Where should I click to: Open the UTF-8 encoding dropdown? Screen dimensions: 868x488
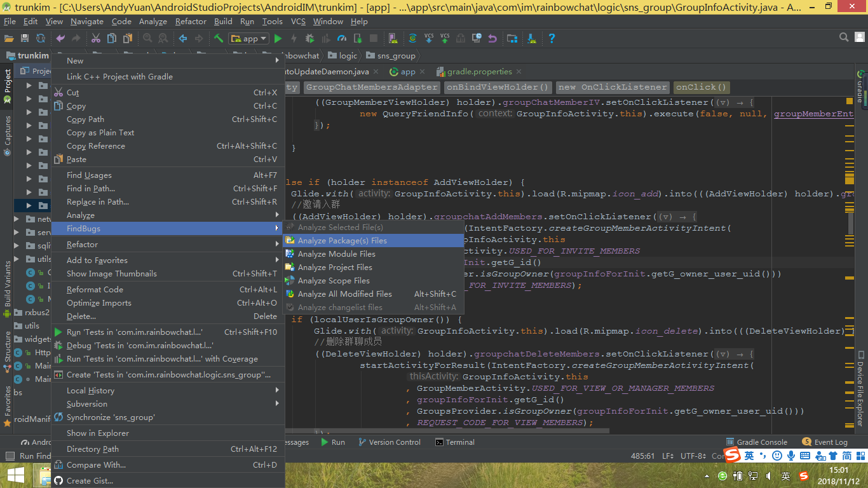point(693,456)
